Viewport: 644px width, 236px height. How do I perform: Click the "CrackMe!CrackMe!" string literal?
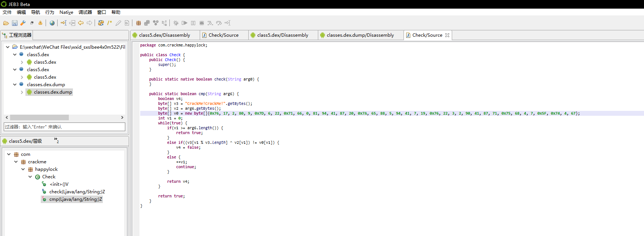pos(205,103)
